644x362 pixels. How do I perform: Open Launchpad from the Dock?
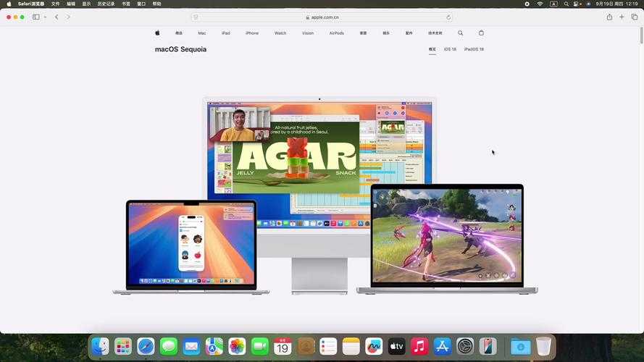123,347
